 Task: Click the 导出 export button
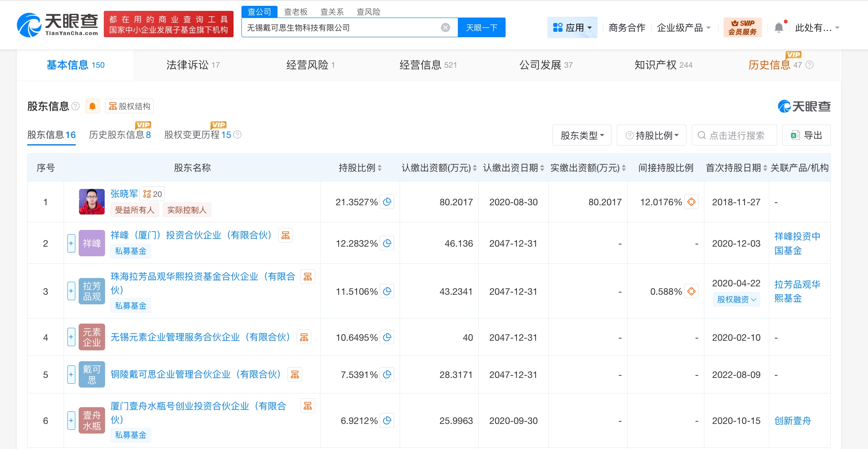click(x=806, y=135)
